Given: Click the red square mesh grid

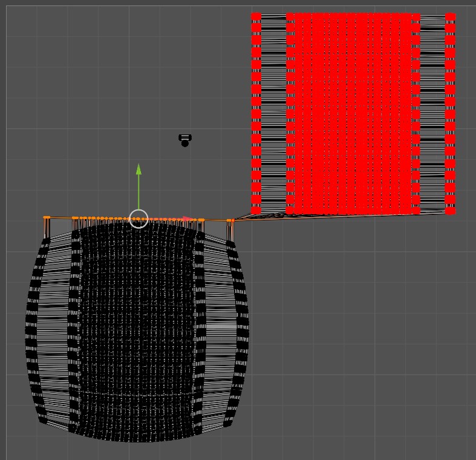Looking at the screenshot, I should click(353, 114).
